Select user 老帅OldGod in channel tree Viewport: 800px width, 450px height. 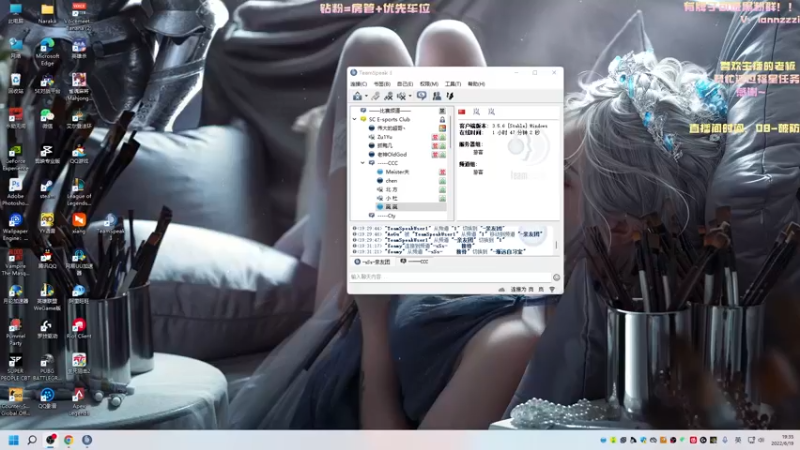click(391, 155)
